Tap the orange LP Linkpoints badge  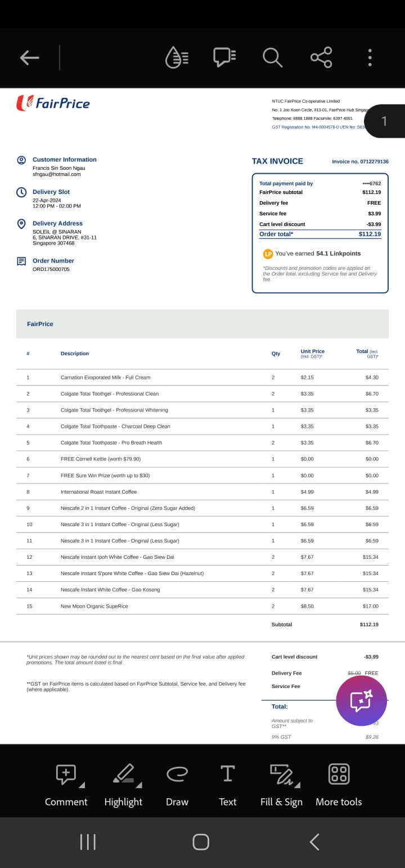[x=268, y=254]
